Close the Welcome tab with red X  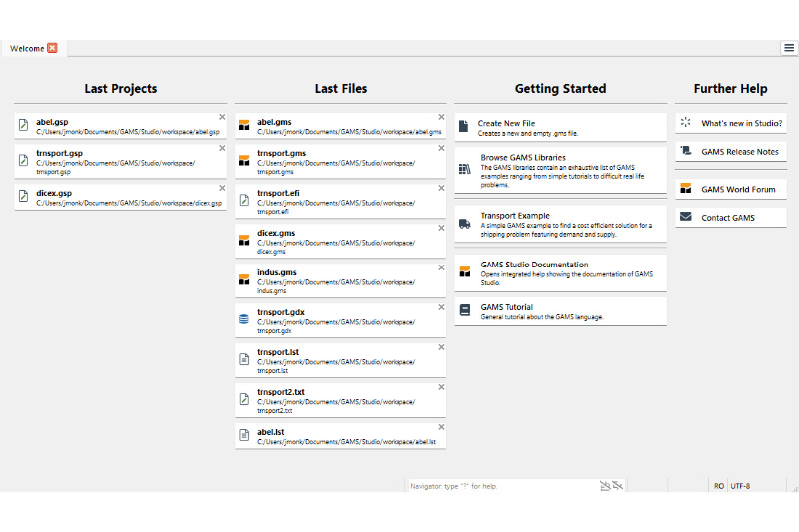52,48
